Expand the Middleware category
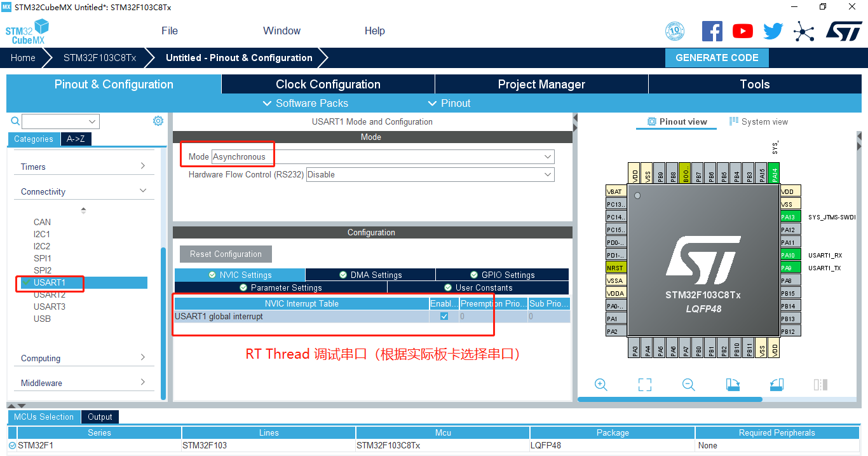The image size is (868, 456). [84, 383]
